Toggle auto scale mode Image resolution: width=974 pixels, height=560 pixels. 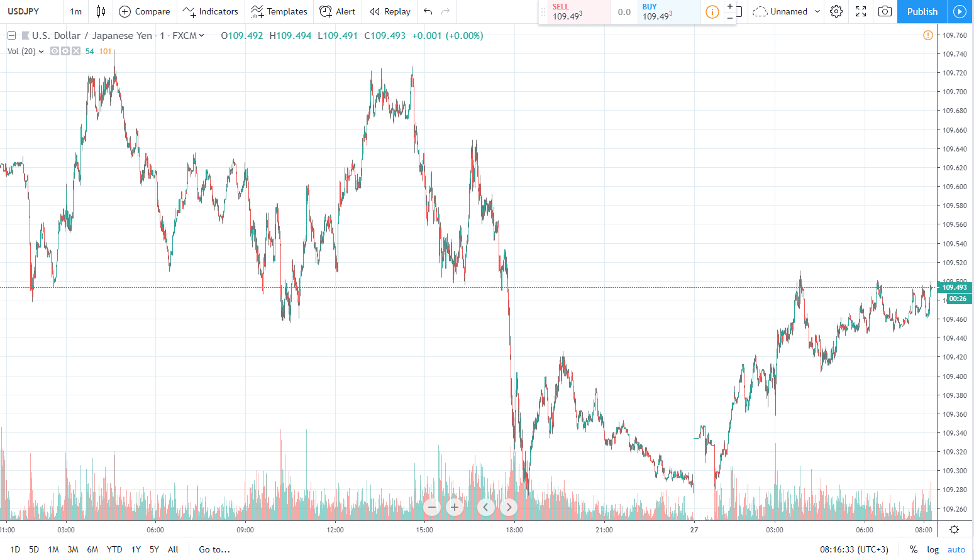click(956, 549)
